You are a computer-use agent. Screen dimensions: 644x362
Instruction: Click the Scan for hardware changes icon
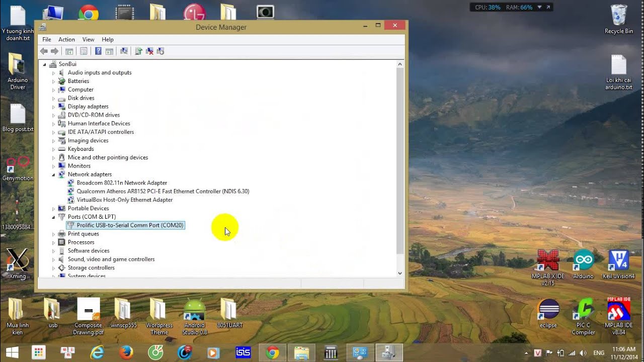click(124, 51)
